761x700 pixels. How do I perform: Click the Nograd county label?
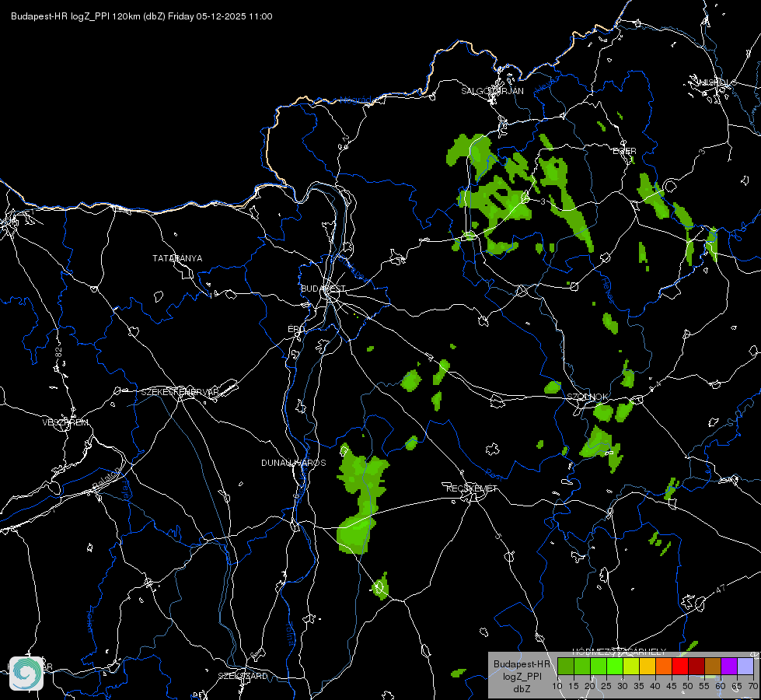(354, 100)
